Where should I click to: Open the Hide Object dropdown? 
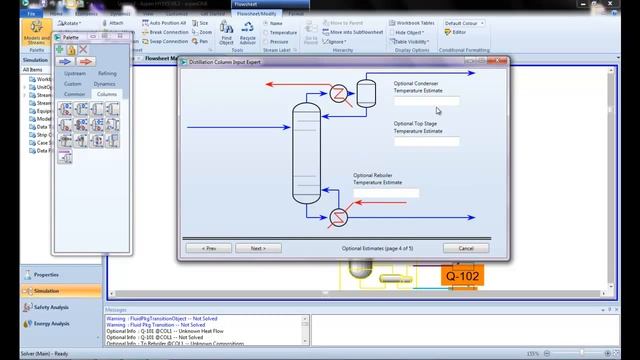[x=407, y=32]
